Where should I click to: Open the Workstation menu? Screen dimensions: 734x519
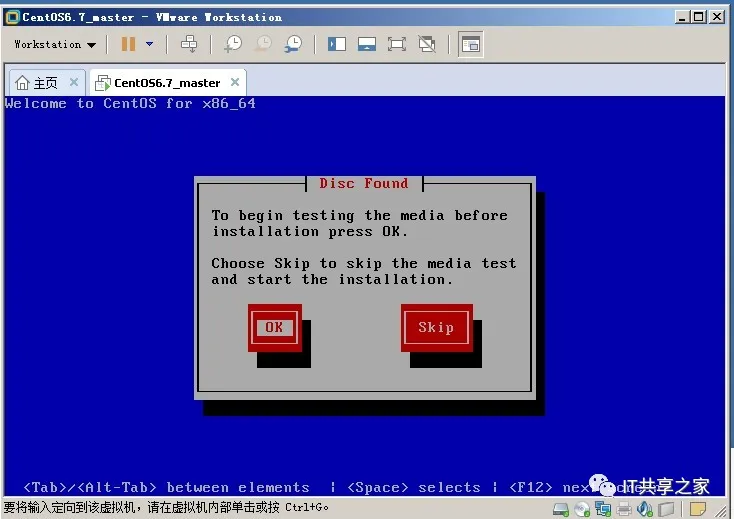55,44
